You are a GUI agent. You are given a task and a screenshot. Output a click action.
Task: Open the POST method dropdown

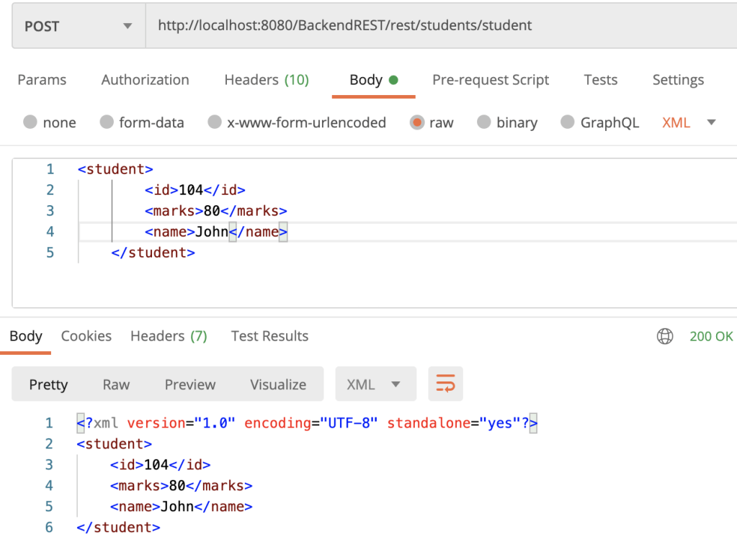coord(78,26)
